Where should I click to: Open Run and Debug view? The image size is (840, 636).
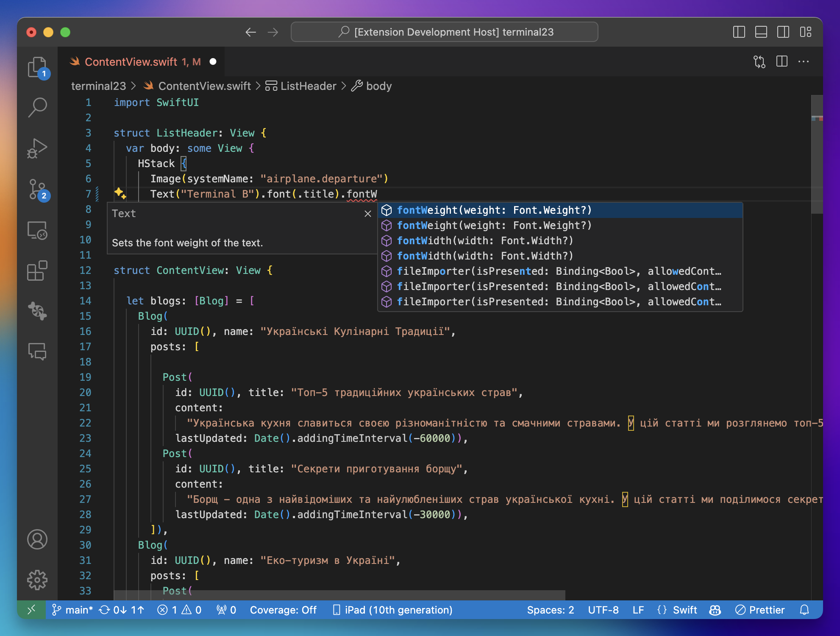pos(37,148)
